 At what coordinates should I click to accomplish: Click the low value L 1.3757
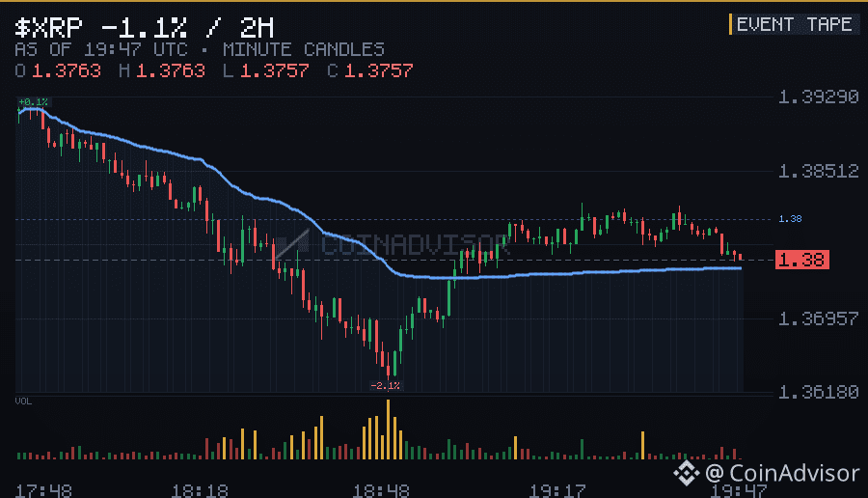[x=266, y=70]
